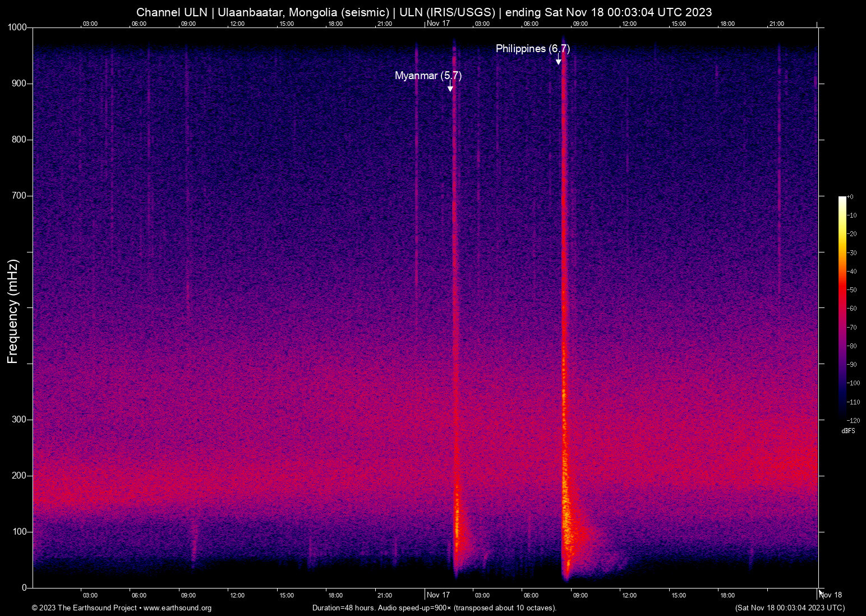This screenshot has width=866, height=616.
Task: Click the Nov 17 label on the bottom time axis
Action: (x=438, y=595)
